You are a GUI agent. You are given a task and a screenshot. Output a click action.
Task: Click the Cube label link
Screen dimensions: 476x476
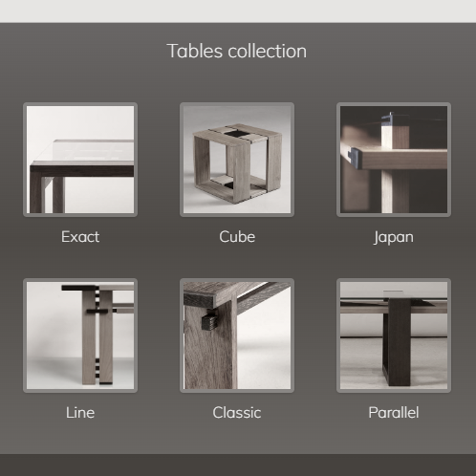(x=237, y=237)
